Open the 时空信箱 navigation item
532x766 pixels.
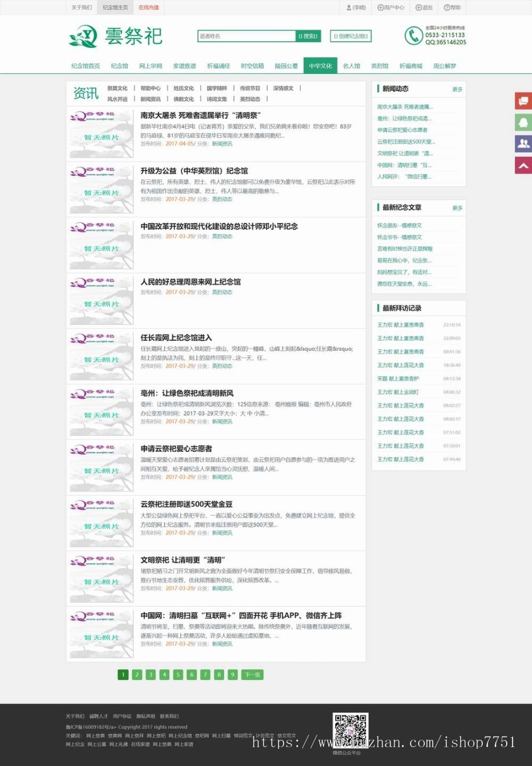[x=252, y=66]
